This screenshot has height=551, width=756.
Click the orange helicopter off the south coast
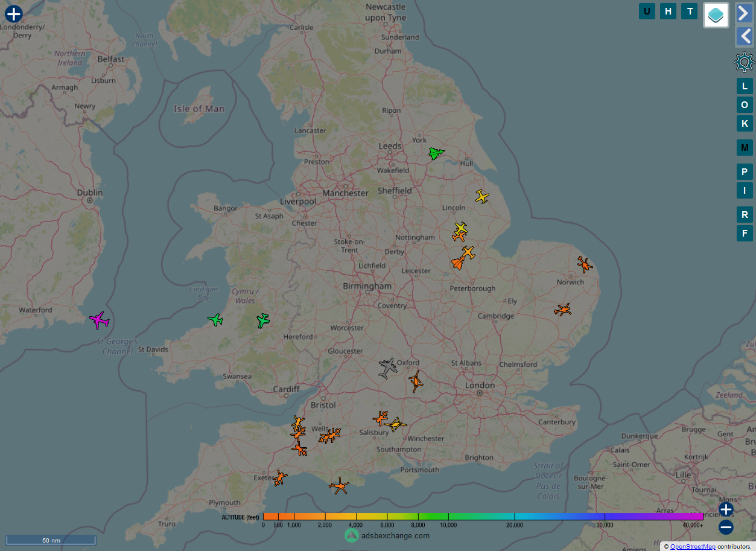point(339,486)
